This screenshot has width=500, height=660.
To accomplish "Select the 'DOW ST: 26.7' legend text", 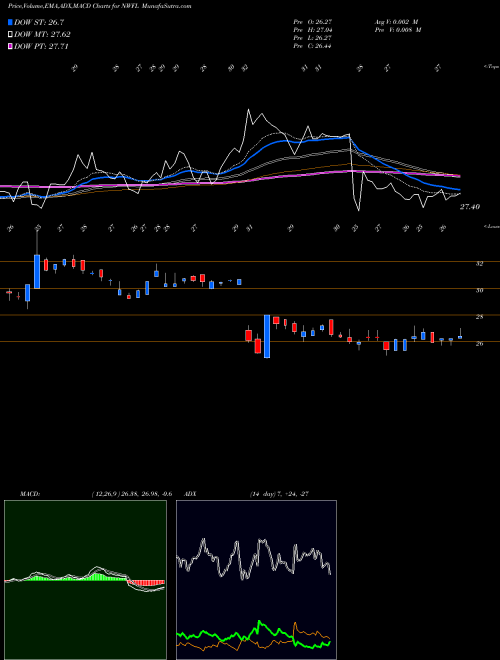I will pos(39,22).
